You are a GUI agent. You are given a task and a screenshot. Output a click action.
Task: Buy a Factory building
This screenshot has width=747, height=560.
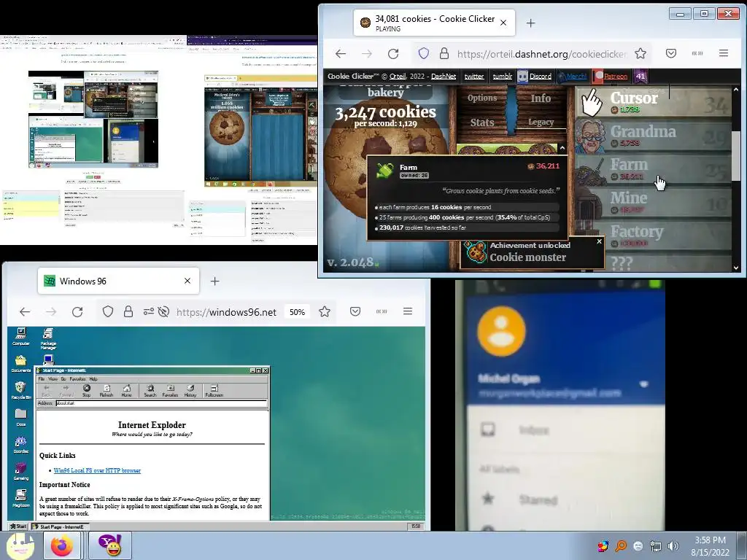(653, 236)
